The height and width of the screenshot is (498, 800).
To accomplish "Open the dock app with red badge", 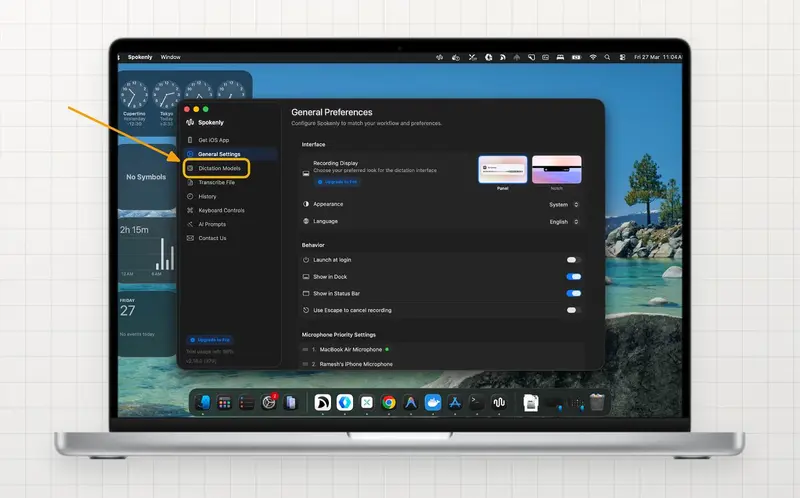I will pyautogui.click(x=268, y=403).
